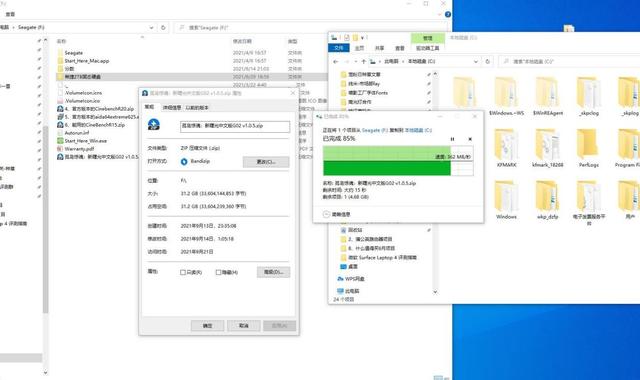Click the Change (C)... button for open-with
Screen dimensions: 640x380
pos(266,162)
